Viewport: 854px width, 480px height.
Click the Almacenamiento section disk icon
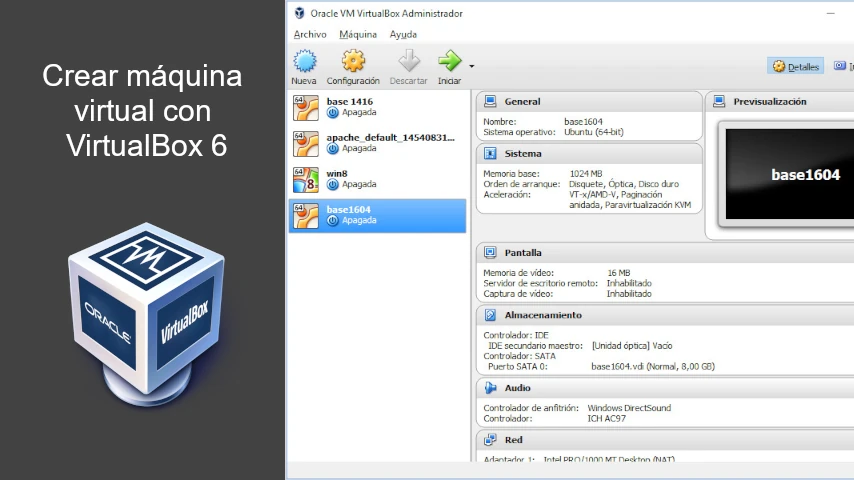point(490,315)
